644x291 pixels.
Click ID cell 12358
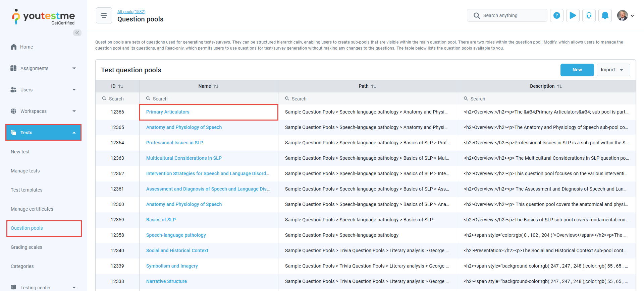[117, 235]
